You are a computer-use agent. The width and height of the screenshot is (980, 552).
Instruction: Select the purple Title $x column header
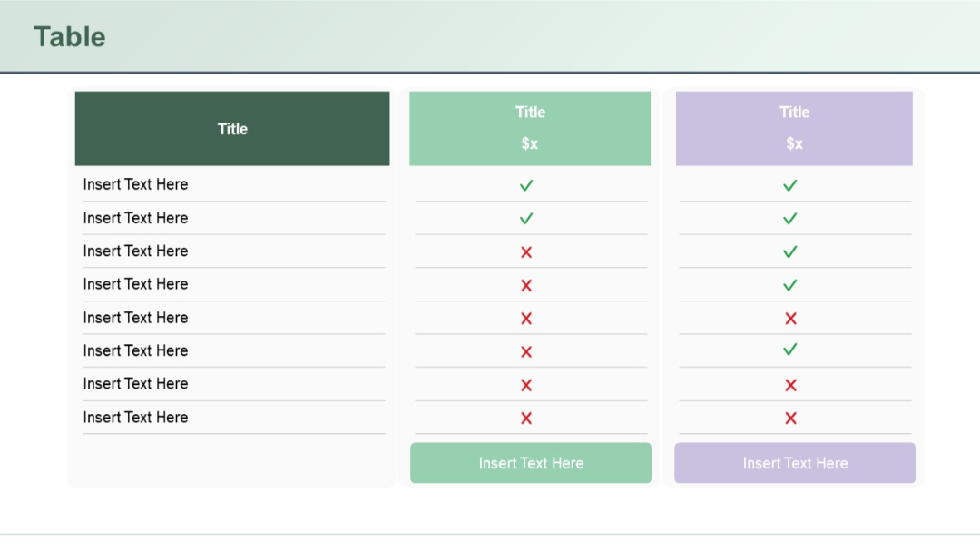point(794,128)
